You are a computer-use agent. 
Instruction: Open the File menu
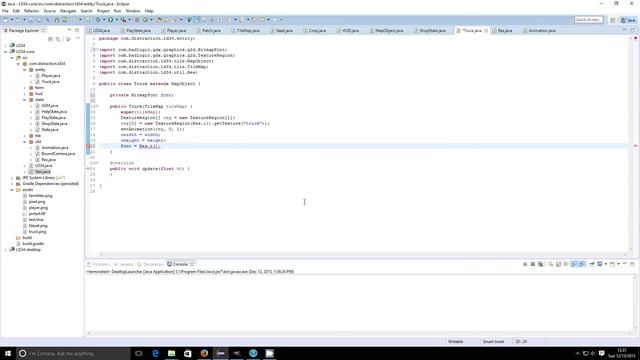click(5, 11)
